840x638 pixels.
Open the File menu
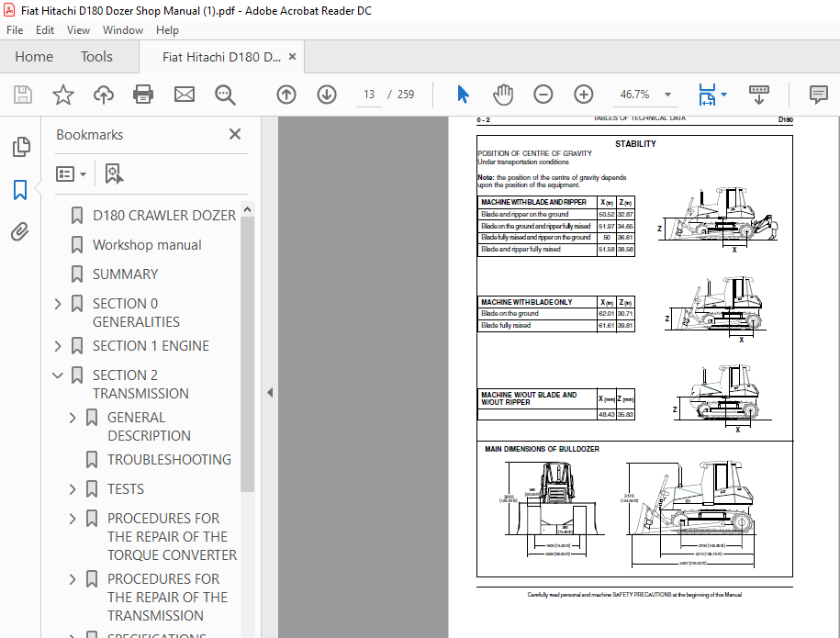[x=15, y=30]
